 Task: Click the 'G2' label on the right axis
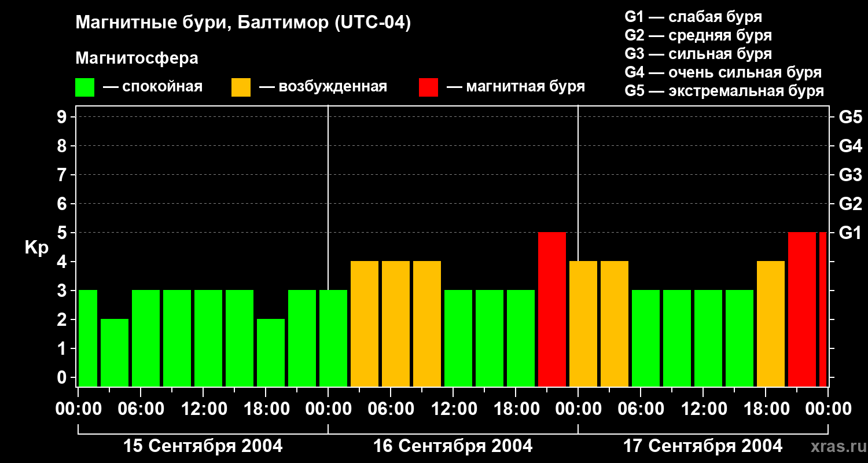pos(851,204)
